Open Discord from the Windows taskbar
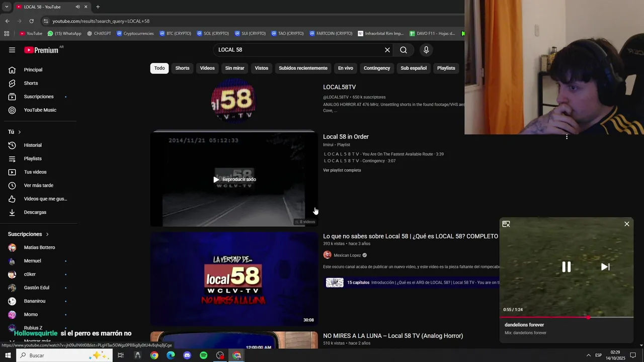644x362 pixels. coord(187,355)
